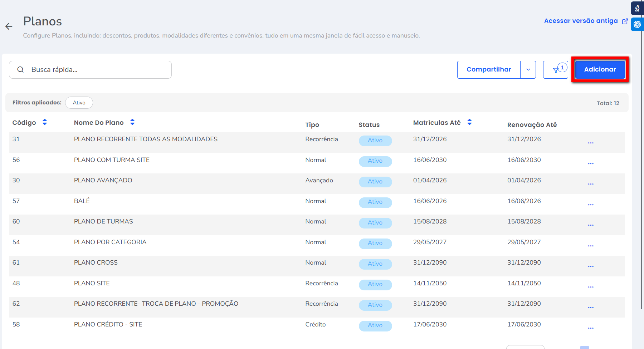Open actions menu for PLANO AVANÇADO
Viewport: 644px width, 349px height.
pyautogui.click(x=591, y=184)
